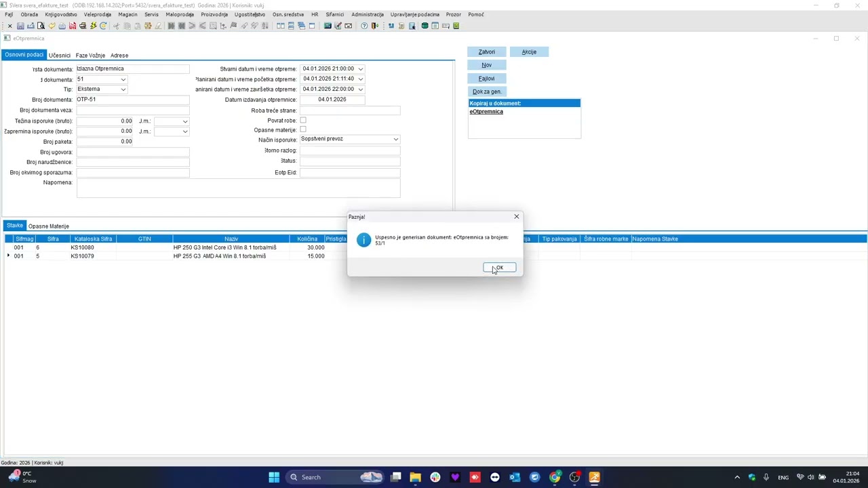Switch to the Učesnici tab

(60, 56)
